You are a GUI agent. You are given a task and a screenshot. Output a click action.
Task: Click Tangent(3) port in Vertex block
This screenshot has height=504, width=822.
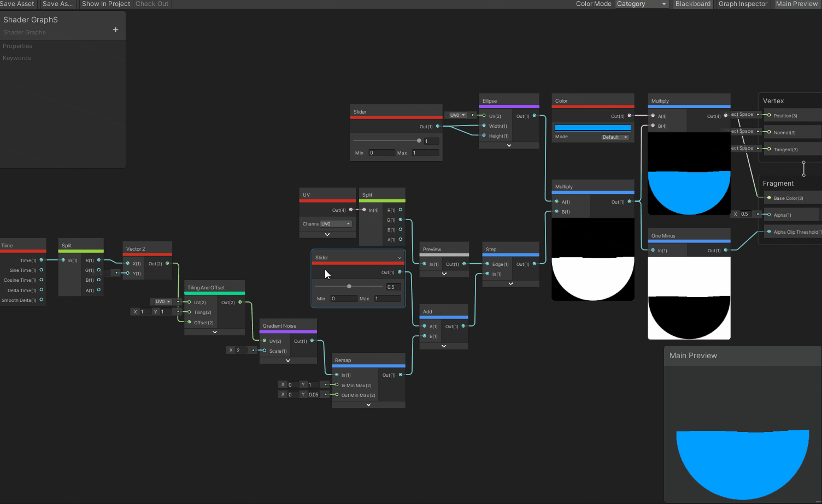(x=769, y=149)
